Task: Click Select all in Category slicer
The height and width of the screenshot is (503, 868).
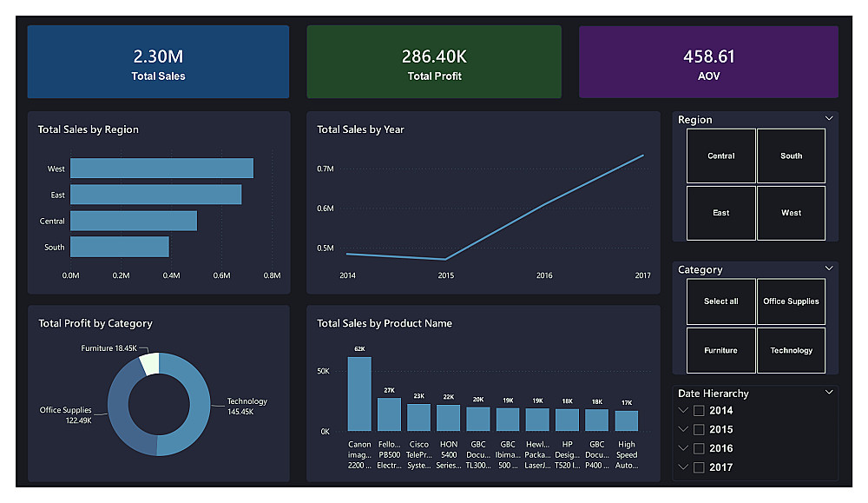Action: 720,301
